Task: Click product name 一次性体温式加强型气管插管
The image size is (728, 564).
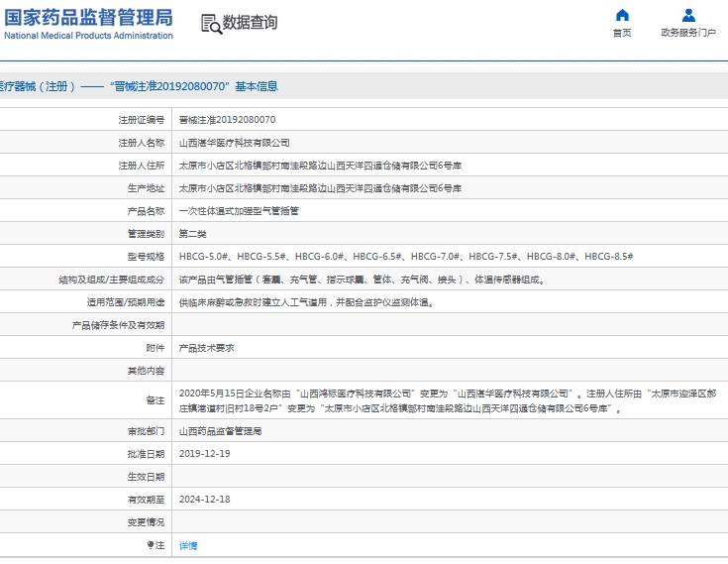Action: (239, 211)
